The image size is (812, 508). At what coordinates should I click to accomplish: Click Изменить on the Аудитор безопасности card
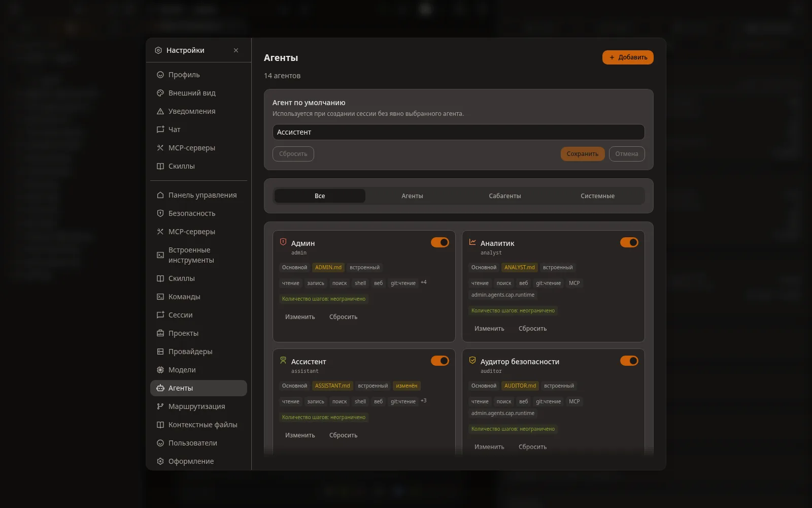pyautogui.click(x=489, y=447)
